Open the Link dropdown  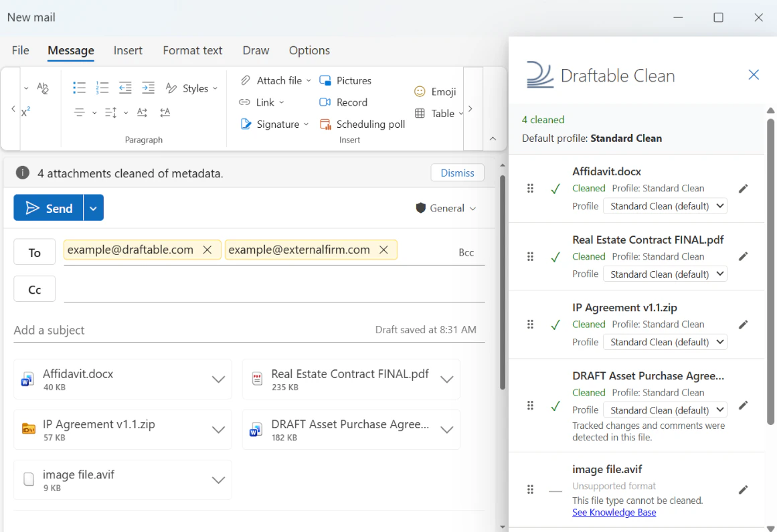click(x=282, y=102)
